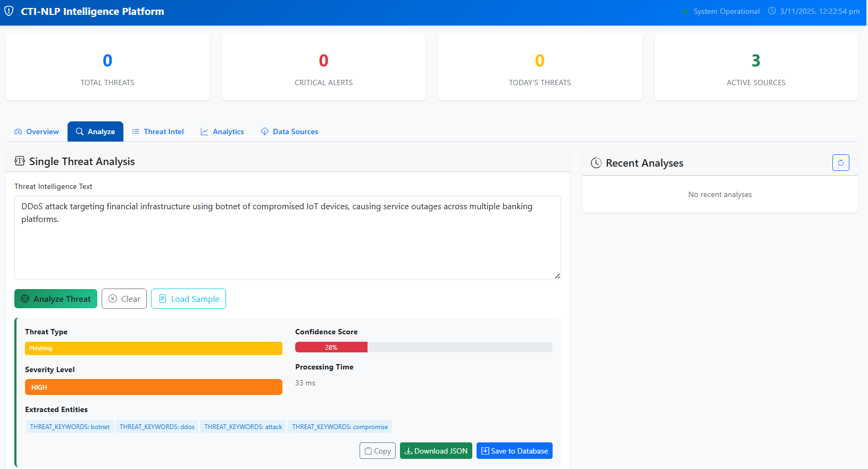Click the Active Sources stat card
The image size is (868, 469).
(756, 67)
